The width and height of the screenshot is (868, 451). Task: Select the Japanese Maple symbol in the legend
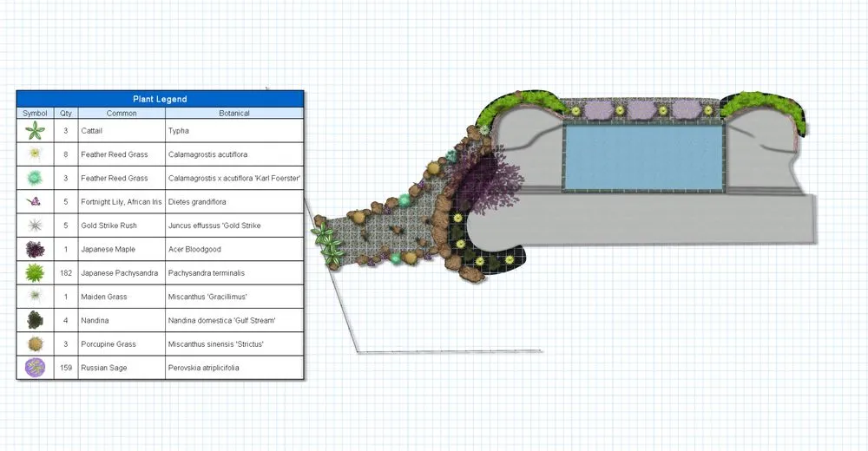point(35,250)
